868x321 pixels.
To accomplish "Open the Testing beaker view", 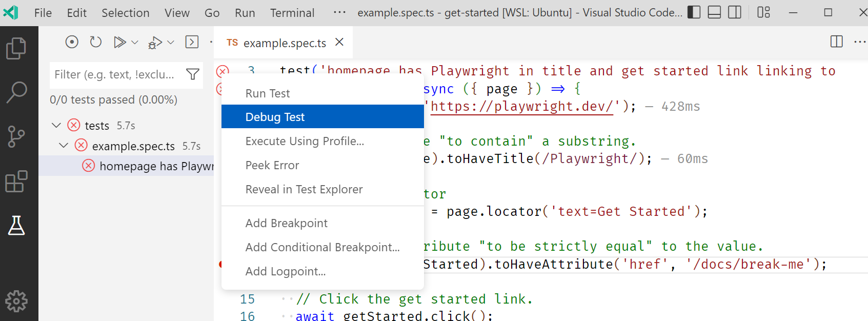I will click(x=16, y=225).
